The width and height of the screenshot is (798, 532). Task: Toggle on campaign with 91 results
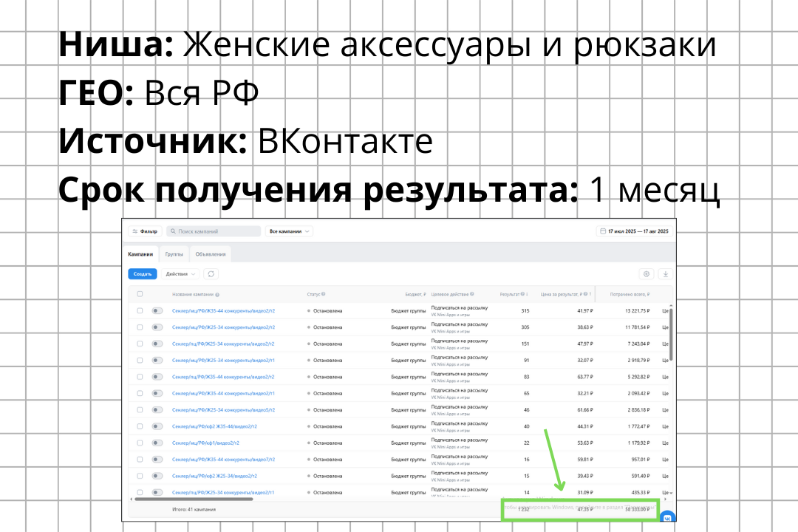click(x=157, y=361)
